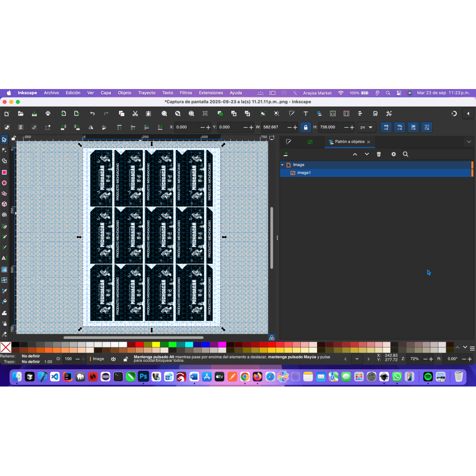Select the Gradient tool
Viewport: 476px width, 476px height.
click(4, 269)
